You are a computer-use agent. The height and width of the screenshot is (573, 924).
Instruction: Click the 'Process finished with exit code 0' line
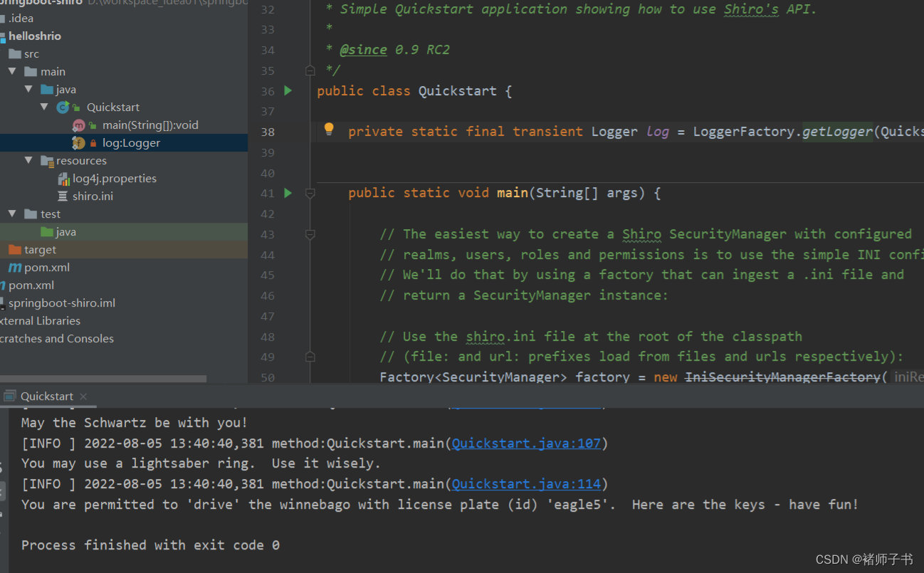click(150, 545)
